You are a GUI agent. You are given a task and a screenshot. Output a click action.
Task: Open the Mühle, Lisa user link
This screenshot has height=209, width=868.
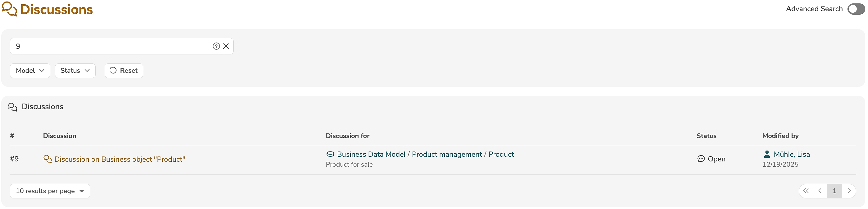pyautogui.click(x=792, y=154)
